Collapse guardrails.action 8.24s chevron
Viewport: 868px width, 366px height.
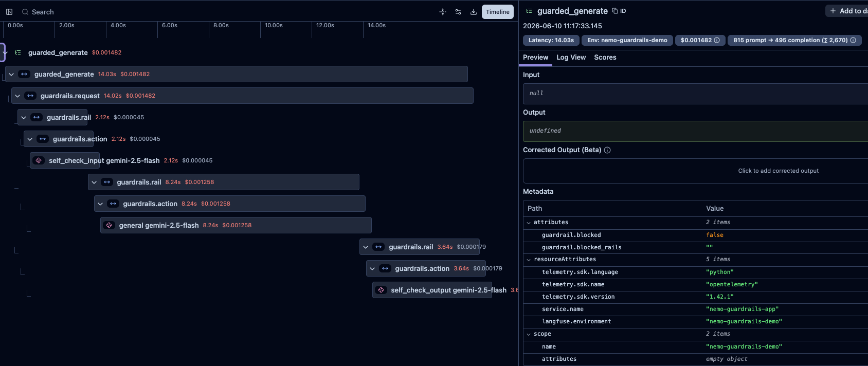point(100,204)
